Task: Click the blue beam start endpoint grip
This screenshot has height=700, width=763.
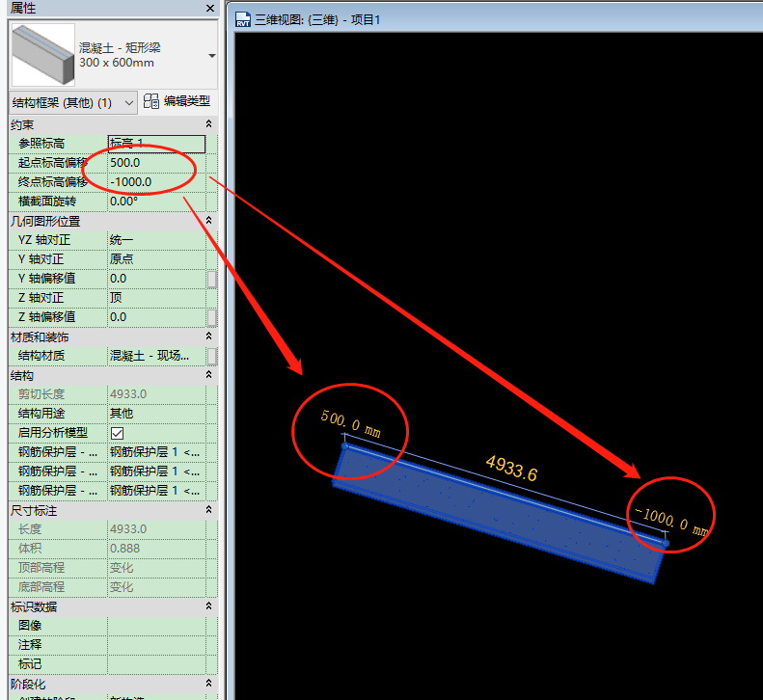Action: [345, 445]
